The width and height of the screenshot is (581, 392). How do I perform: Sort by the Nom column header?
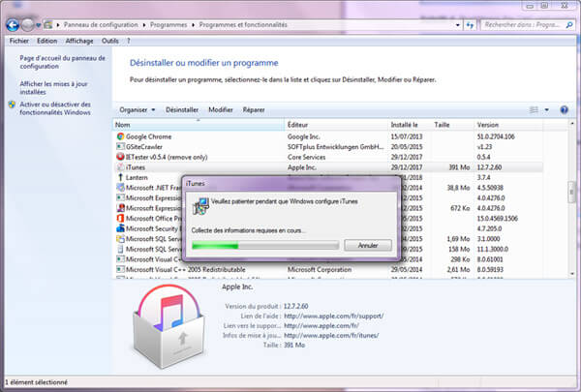tap(198, 125)
